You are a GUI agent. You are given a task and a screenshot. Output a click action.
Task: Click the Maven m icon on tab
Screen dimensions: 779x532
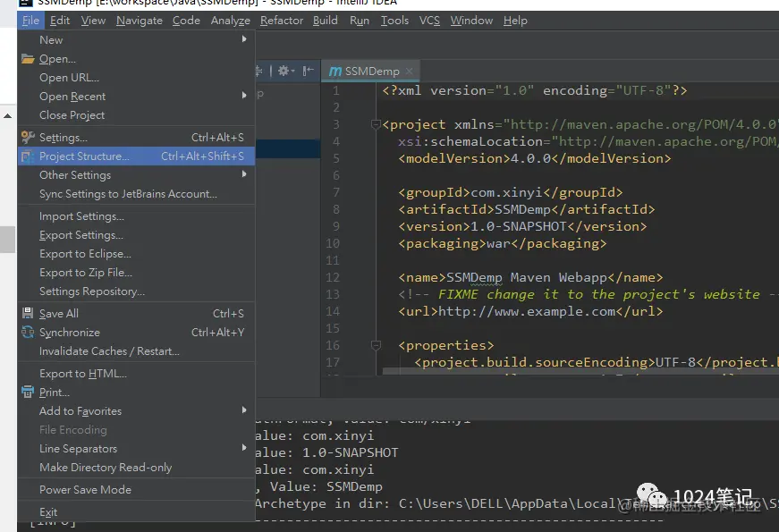(334, 72)
